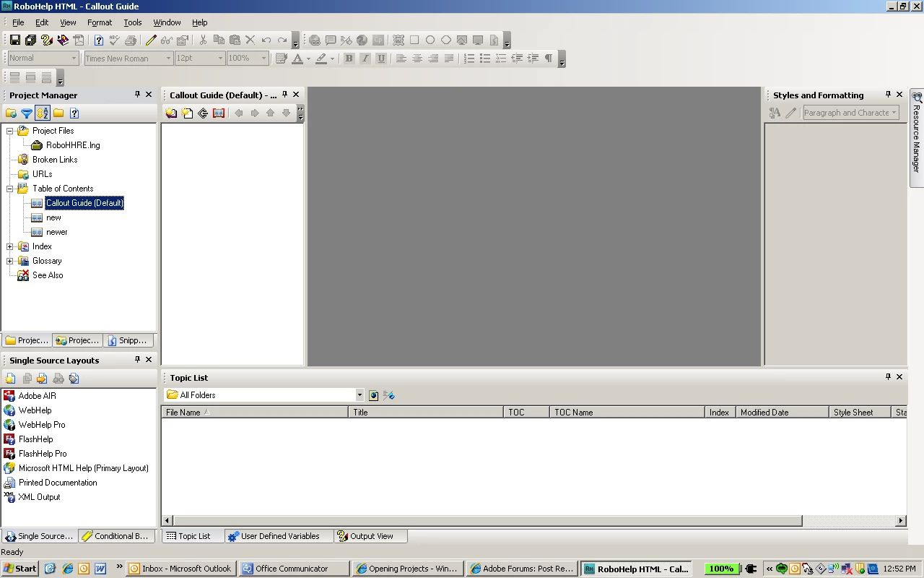
Task: Click the new page icon in TOC pane
Action: point(187,113)
